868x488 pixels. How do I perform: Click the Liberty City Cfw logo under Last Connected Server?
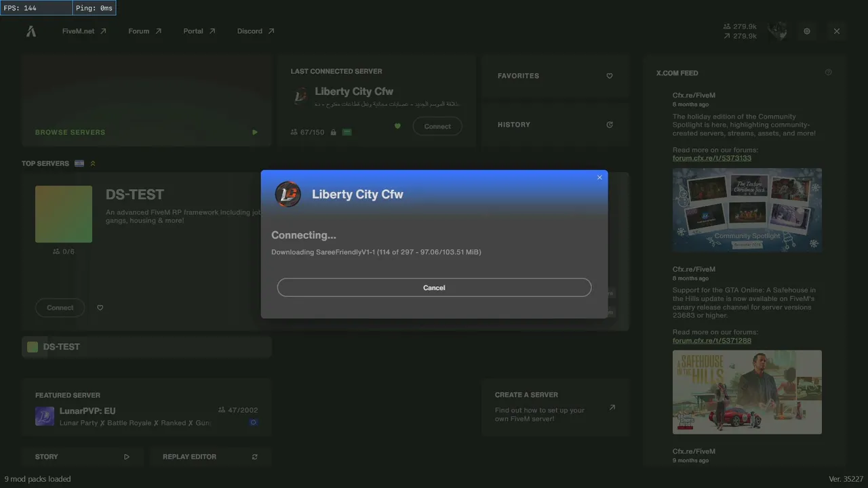300,96
